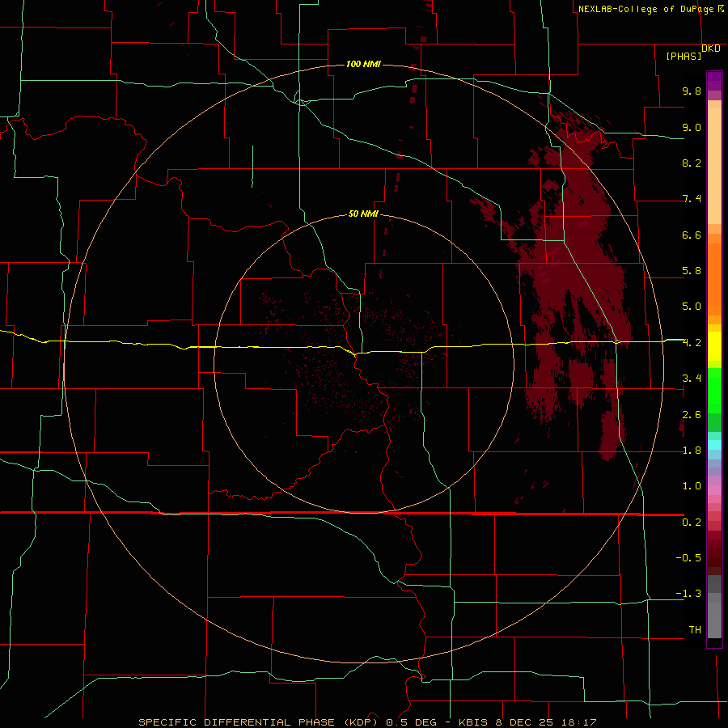Click the purple swatch atop the color bar
The image size is (728, 728).
pos(714,81)
